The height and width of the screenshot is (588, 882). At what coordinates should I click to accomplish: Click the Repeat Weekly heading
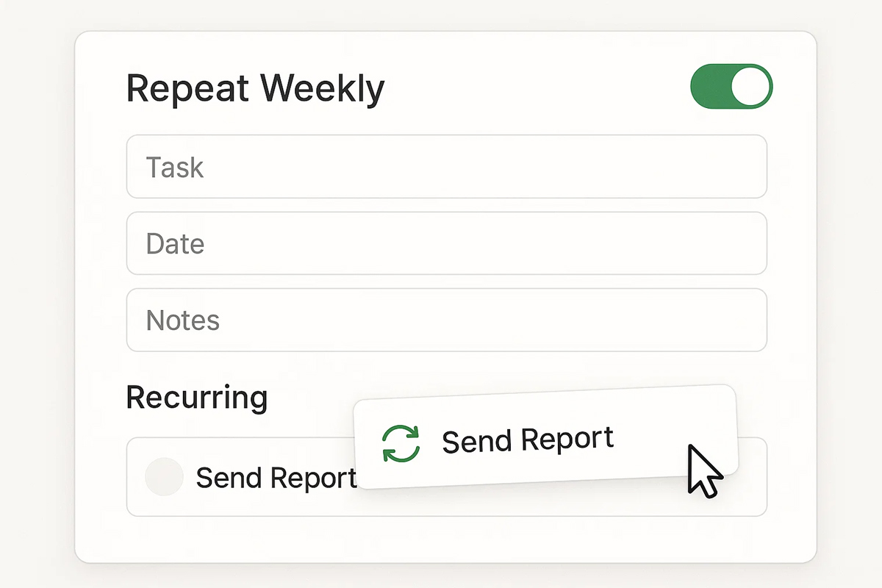(x=256, y=88)
